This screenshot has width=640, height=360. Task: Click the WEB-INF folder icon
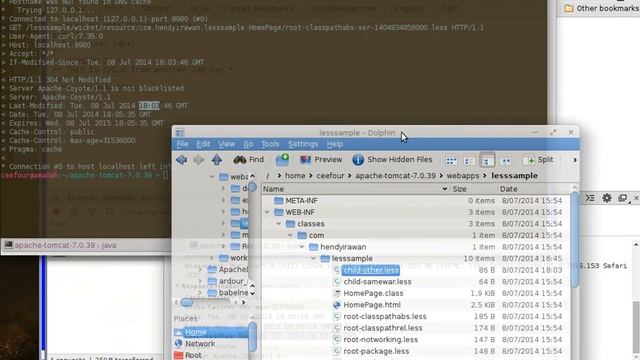[279, 212]
